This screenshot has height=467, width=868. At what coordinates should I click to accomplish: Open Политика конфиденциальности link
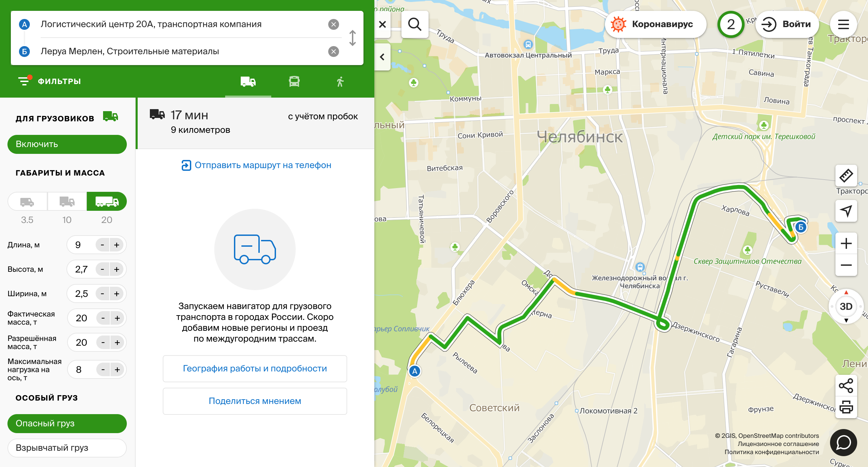tap(772, 452)
